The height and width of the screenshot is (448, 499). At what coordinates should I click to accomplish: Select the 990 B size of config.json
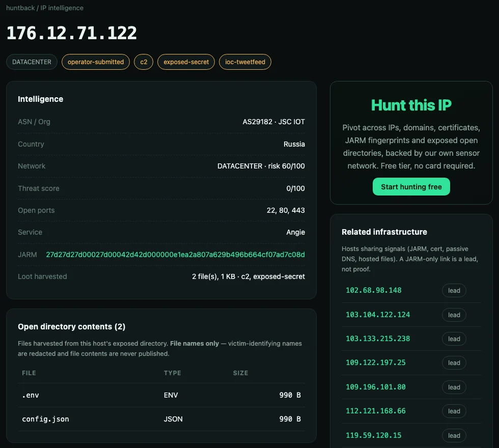(x=290, y=419)
